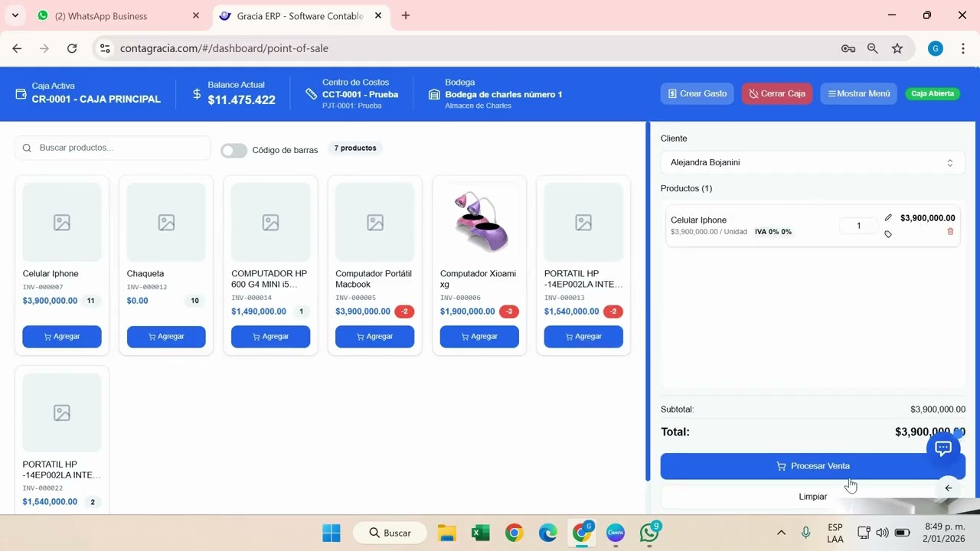This screenshot has width=980, height=551.
Task: Click the CR-0001 - CAJA PRINCIPAL label
Action: click(96, 99)
